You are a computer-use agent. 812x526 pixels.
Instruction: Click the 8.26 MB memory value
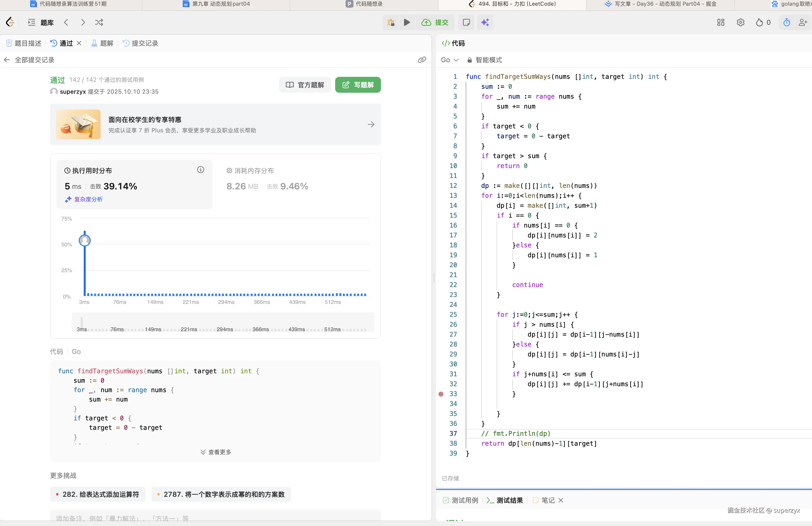(x=242, y=186)
